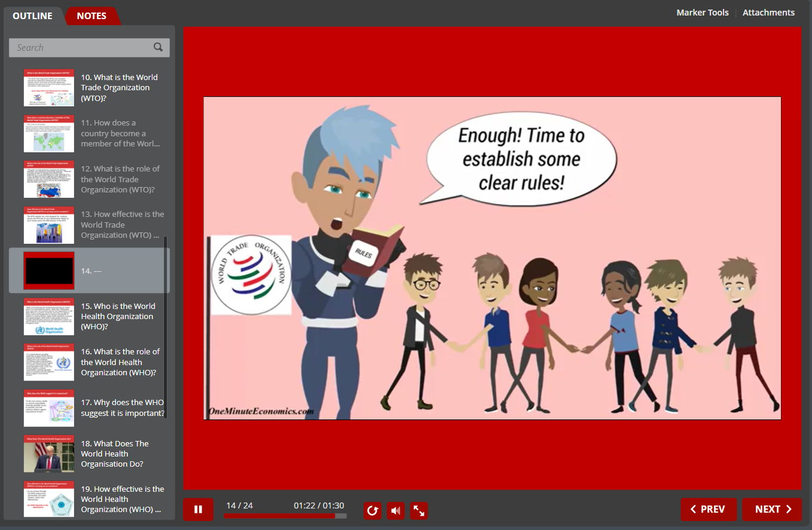Mute the audio volume
Screen dimensions: 812x530
coord(395,510)
